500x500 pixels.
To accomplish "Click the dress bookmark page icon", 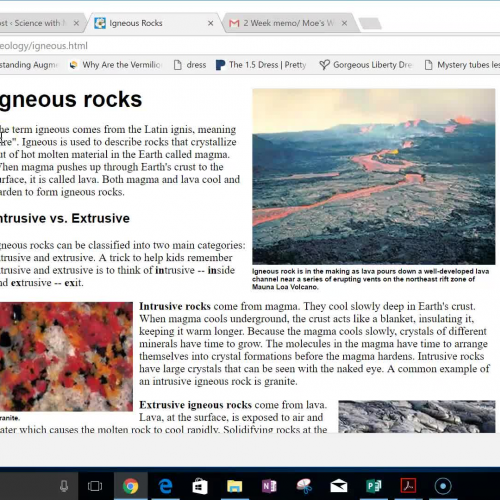I will [x=178, y=65].
